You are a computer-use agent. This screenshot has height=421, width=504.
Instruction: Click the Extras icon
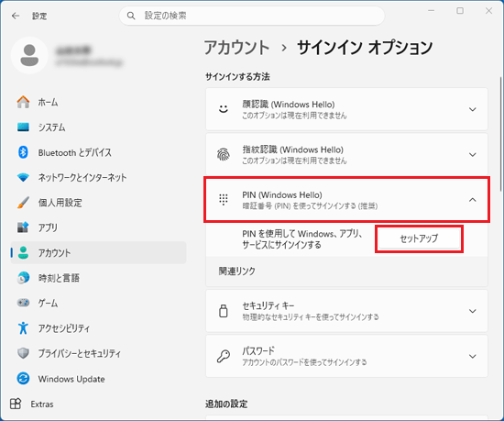click(16, 404)
